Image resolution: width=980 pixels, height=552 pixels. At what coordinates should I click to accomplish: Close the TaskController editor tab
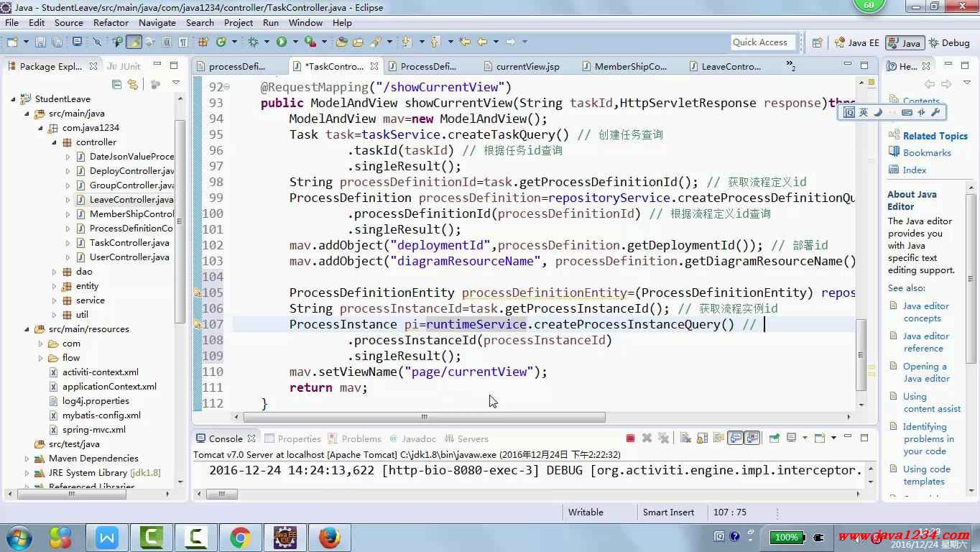pos(374,66)
